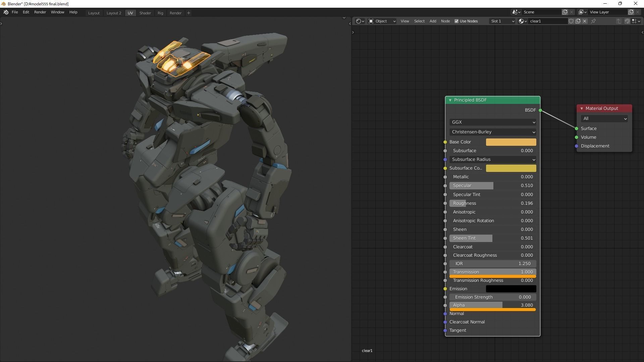Add a new workspace with plus icon
Image resolution: width=644 pixels, height=362 pixels.
(189, 13)
